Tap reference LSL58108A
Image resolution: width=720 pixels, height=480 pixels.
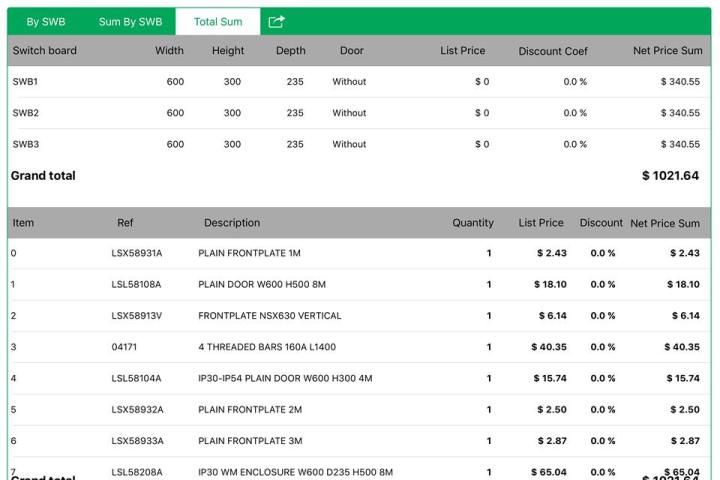(136, 285)
